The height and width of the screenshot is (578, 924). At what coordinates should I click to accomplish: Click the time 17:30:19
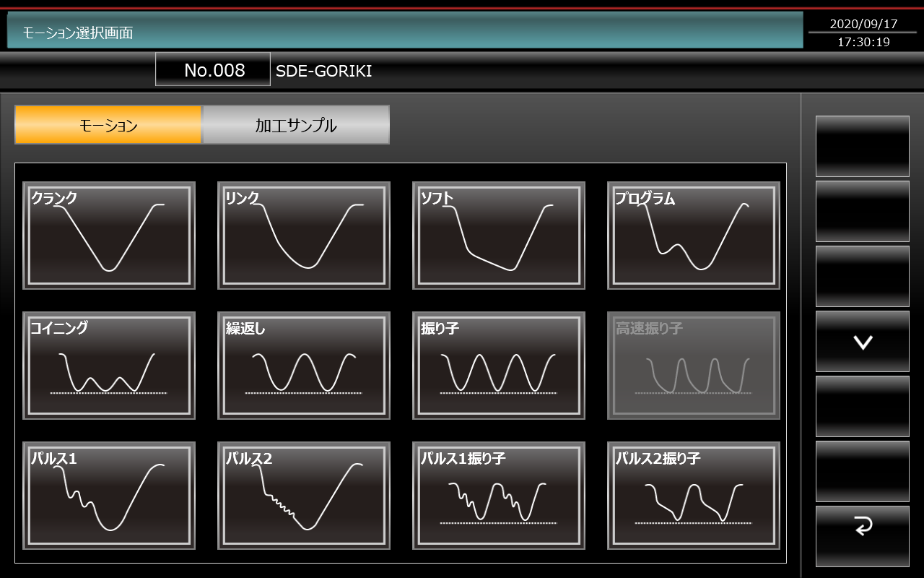click(863, 42)
